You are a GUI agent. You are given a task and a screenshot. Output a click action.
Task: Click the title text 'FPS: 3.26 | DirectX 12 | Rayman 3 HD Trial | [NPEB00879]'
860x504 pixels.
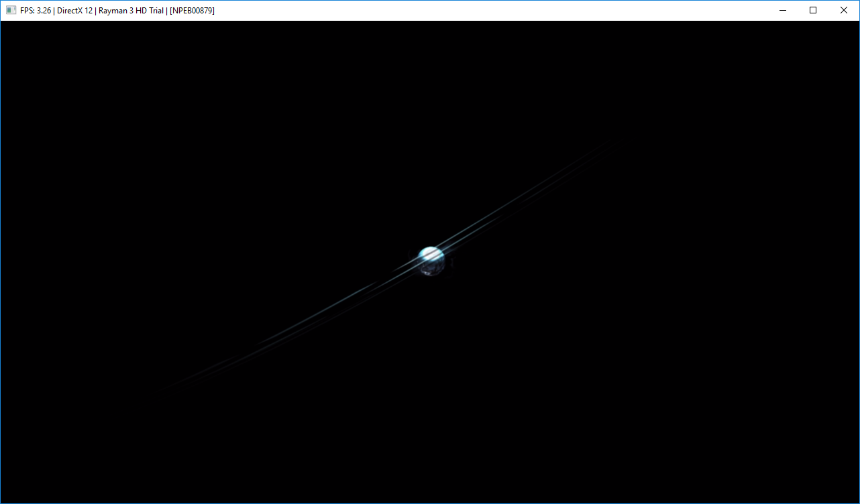(x=117, y=11)
